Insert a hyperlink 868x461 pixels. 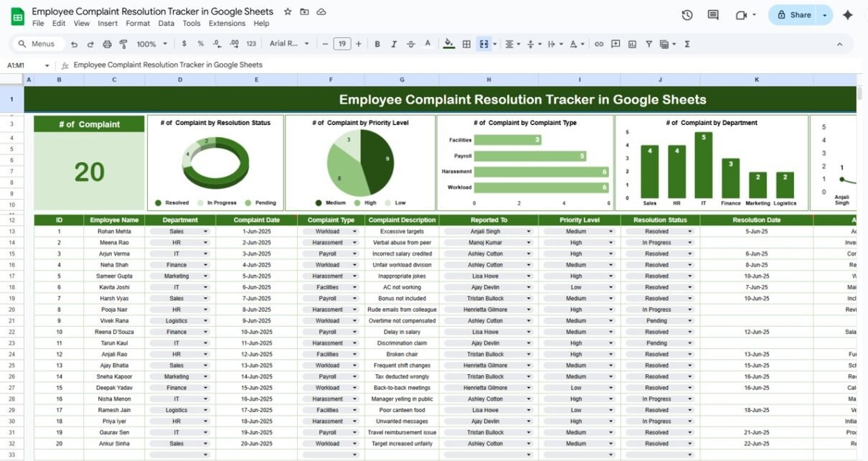(599, 44)
